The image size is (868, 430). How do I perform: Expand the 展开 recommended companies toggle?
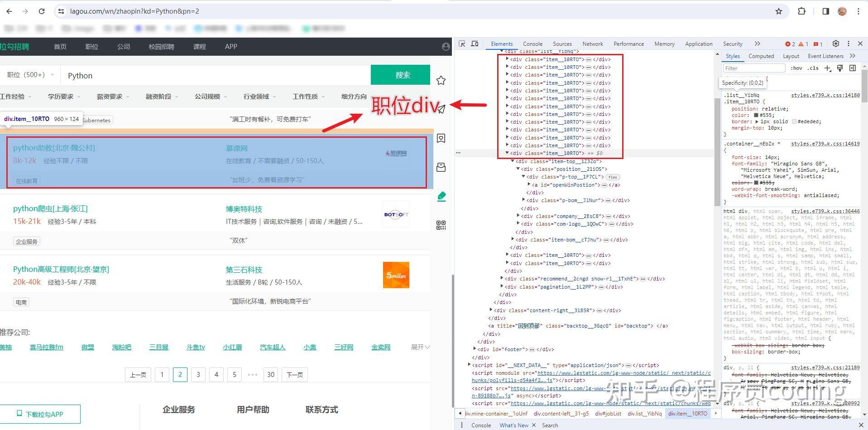(420, 347)
